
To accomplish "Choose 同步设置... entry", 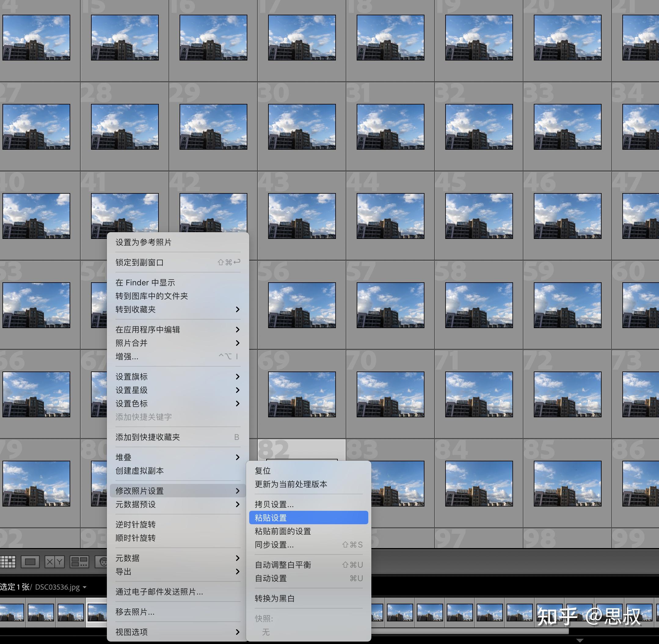I will click(309, 544).
